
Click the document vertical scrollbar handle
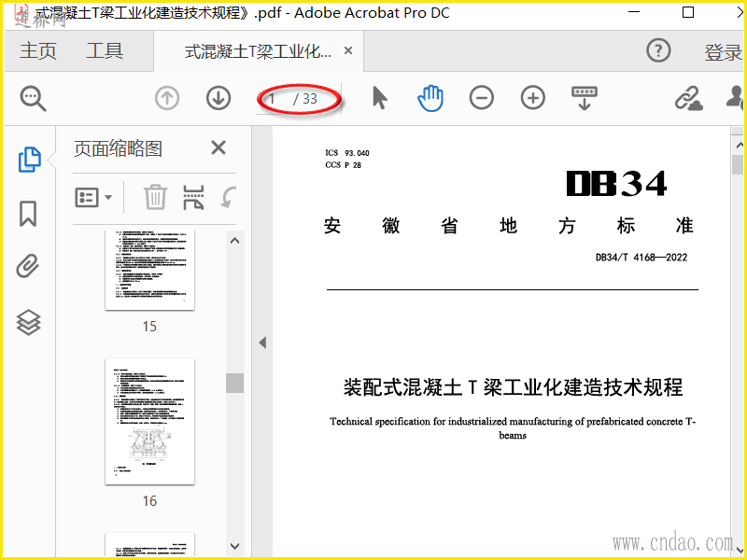coord(738,165)
